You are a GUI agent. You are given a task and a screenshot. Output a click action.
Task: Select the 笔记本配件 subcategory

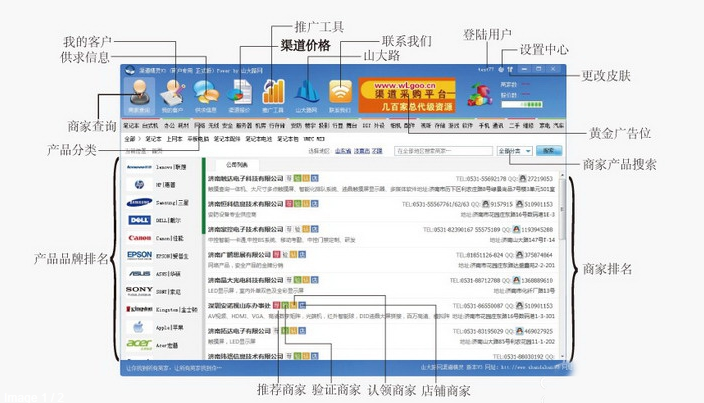point(227,139)
